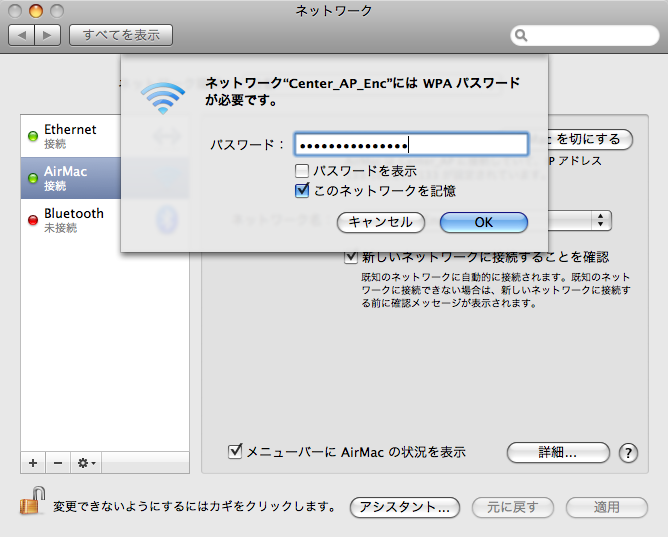Click the Wi-Fi icon in password dialog
668x537 pixels.
tap(163, 98)
